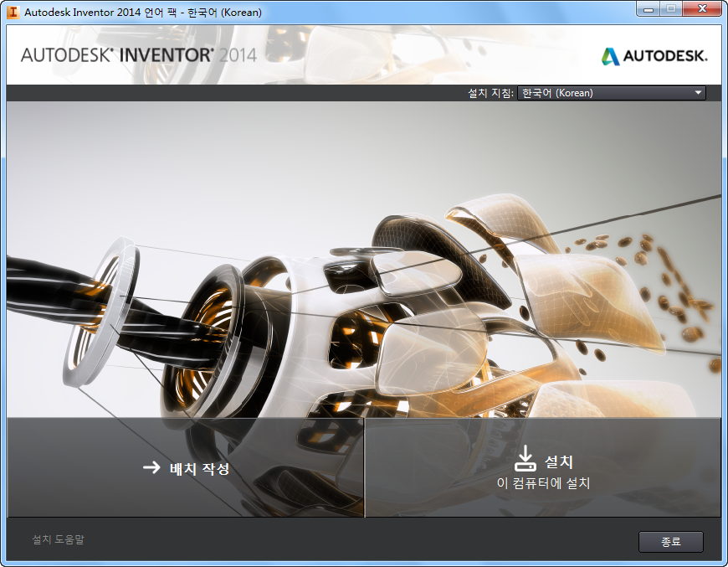Click the 설치 지침: label
728x567 pixels.
click(490, 93)
